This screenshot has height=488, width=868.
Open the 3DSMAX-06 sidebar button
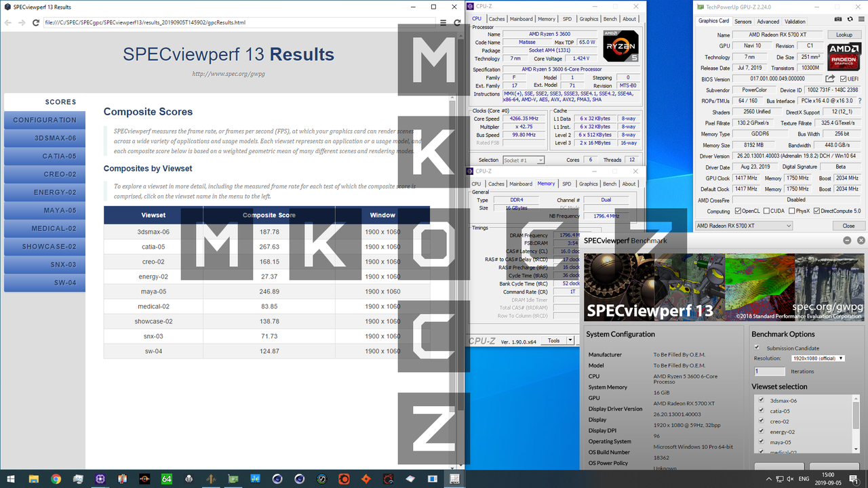[x=45, y=138]
